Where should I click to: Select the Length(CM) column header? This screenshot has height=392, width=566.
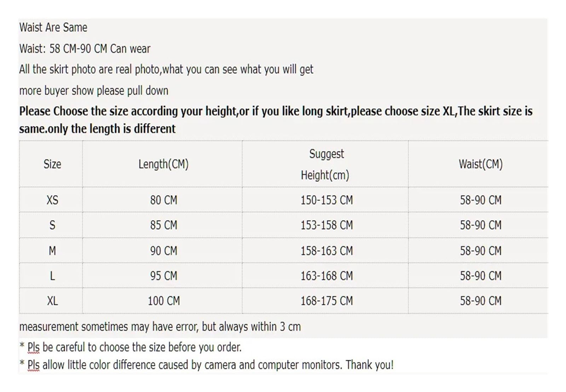[163, 164]
